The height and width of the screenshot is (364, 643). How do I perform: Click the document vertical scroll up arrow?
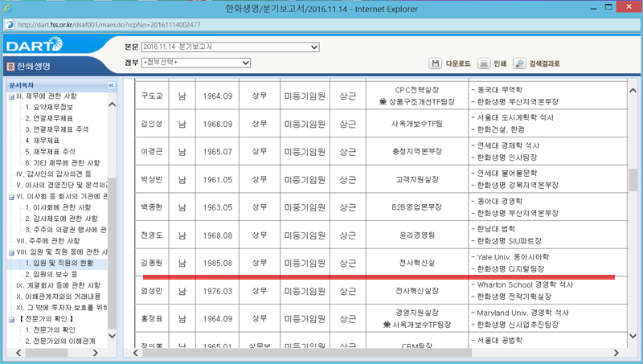pyautogui.click(x=633, y=91)
